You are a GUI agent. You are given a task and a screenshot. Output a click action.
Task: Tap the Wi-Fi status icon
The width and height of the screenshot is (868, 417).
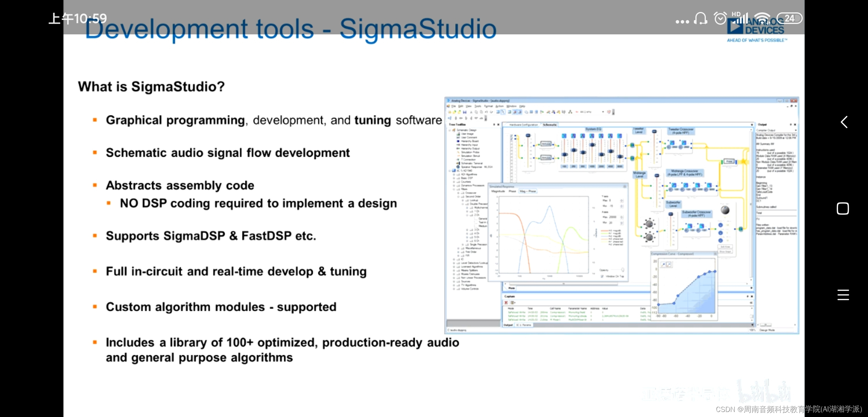(x=763, y=18)
